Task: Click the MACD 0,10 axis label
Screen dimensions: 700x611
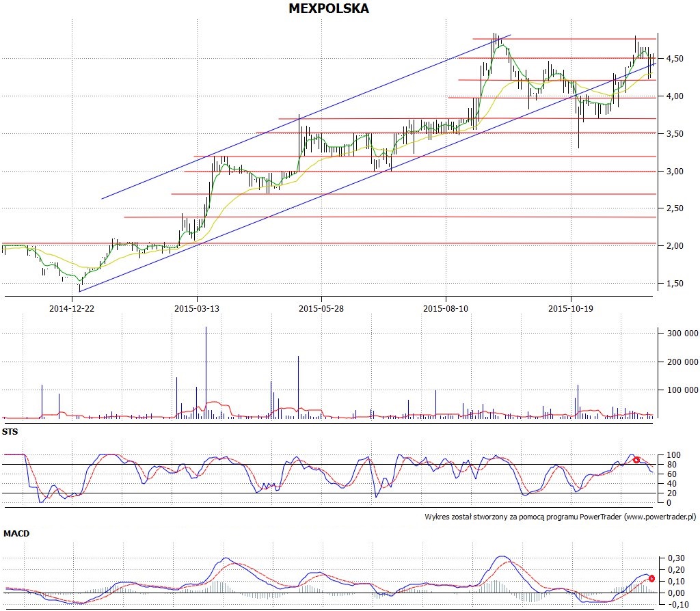Action: click(x=676, y=581)
